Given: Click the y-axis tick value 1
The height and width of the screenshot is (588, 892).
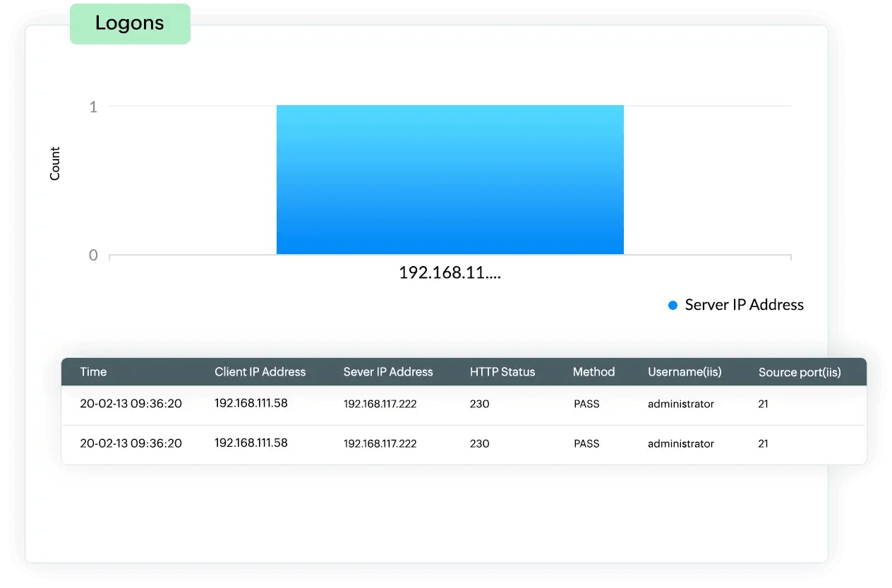Looking at the screenshot, I should click(x=93, y=107).
